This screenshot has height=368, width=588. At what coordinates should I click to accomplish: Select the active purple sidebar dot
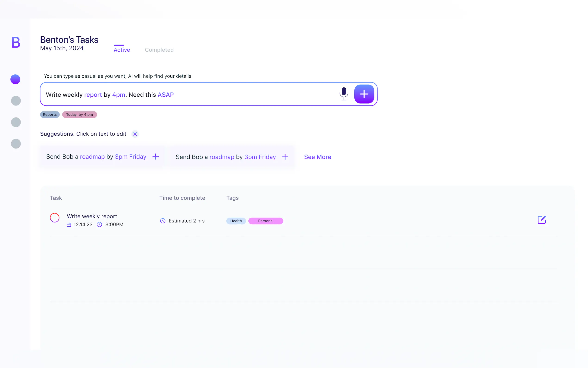click(15, 79)
